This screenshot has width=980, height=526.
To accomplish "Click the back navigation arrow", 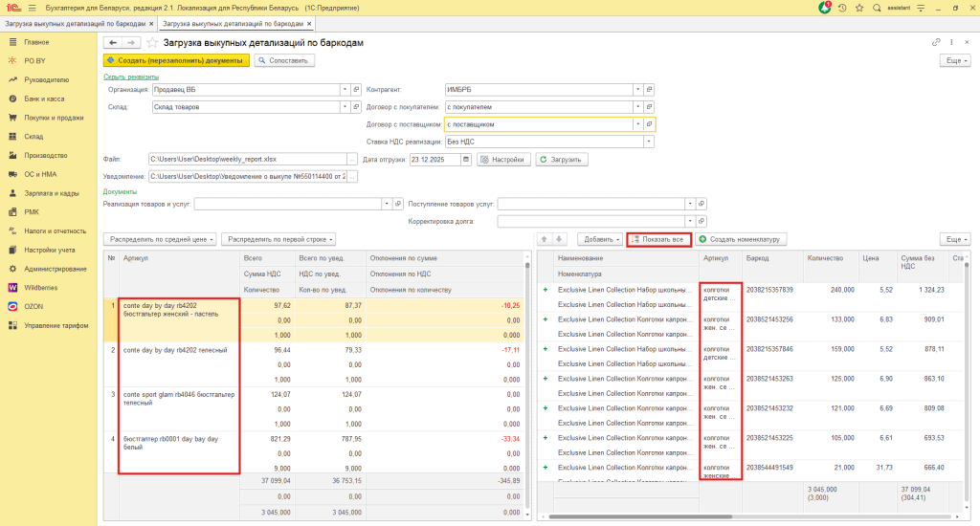I will 113,43.
